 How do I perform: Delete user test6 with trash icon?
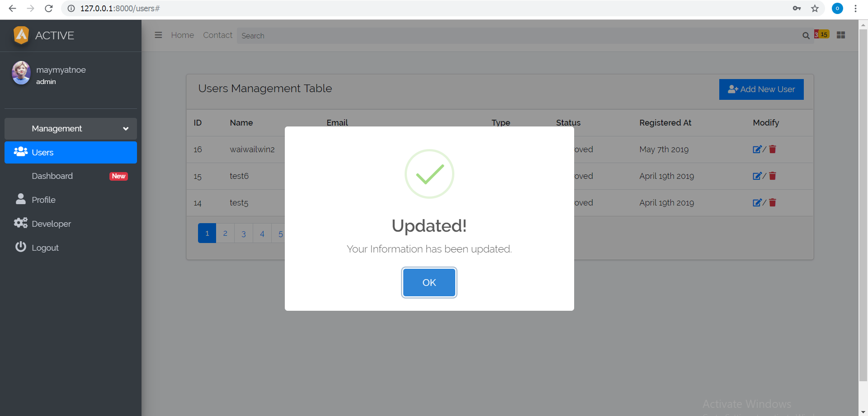(773, 176)
